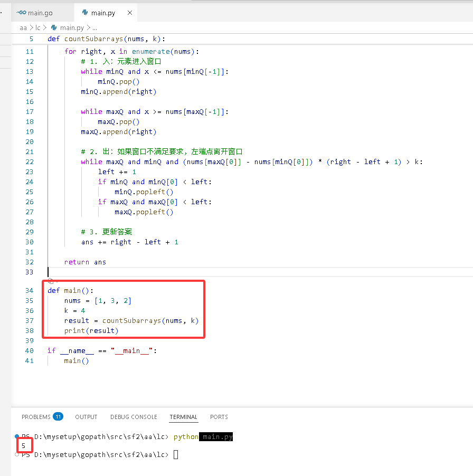
Task: Click the hollow circle beside last terminal prompt
Action: click(x=17, y=454)
